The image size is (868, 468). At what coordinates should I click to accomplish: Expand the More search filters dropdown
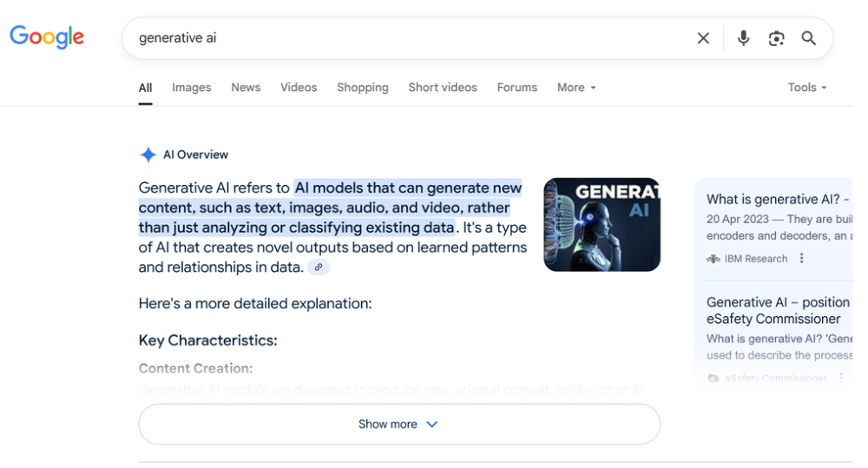pyautogui.click(x=576, y=88)
